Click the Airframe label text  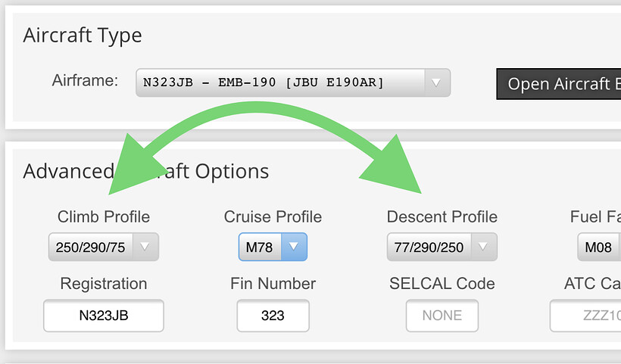pyautogui.click(x=85, y=80)
